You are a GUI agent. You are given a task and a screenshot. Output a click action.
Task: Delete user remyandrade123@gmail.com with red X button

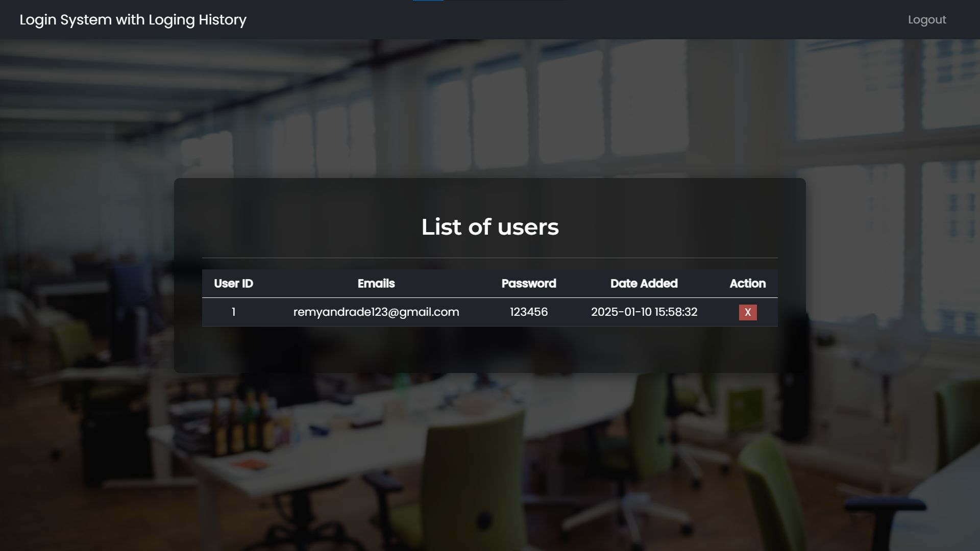point(748,312)
